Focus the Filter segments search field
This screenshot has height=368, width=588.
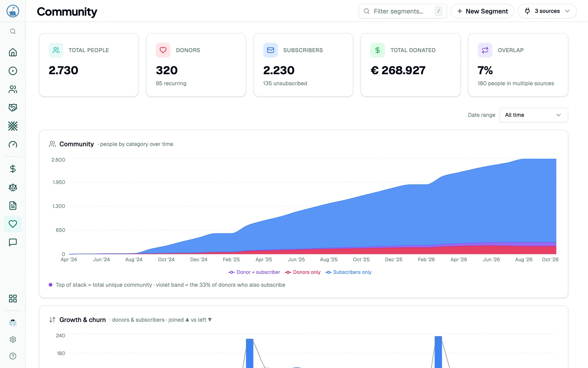click(x=403, y=11)
